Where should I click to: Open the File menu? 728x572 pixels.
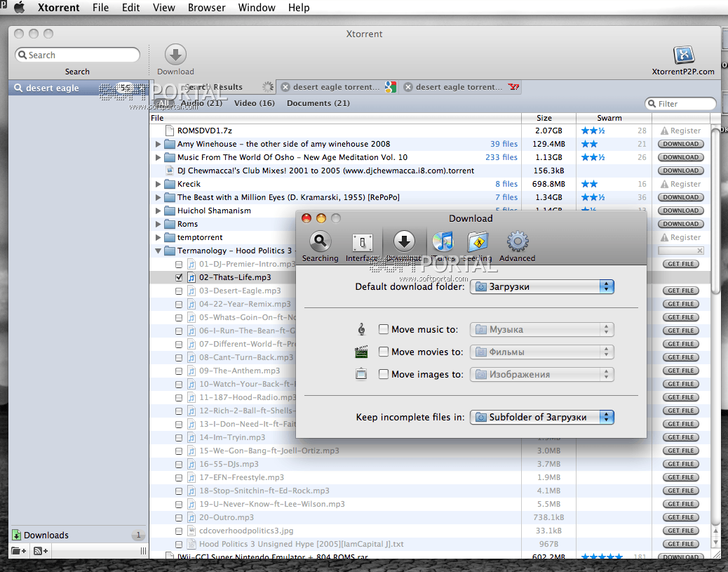pyautogui.click(x=100, y=8)
